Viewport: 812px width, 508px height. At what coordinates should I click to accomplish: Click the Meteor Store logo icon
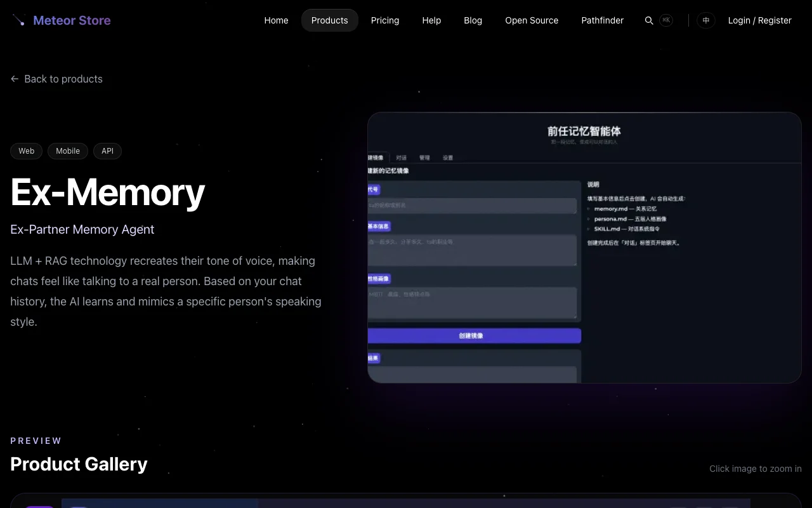19,20
